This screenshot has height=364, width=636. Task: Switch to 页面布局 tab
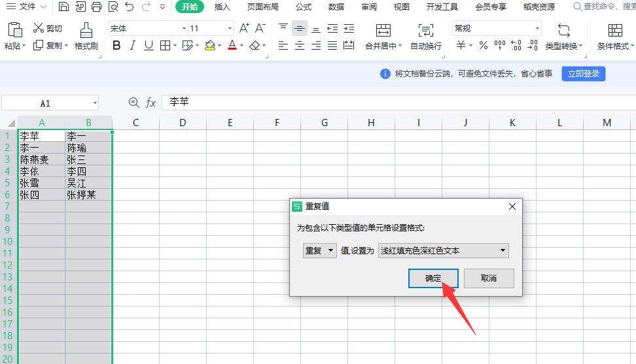[x=262, y=7]
